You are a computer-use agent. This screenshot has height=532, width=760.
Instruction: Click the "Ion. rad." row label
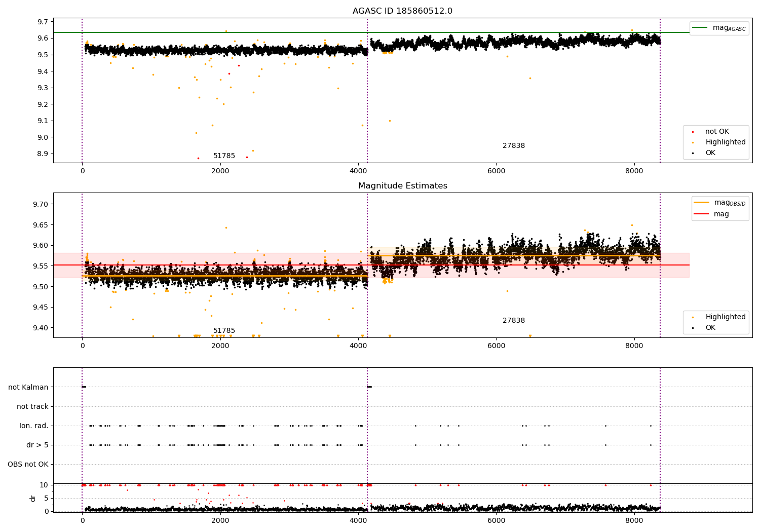click(x=34, y=426)
